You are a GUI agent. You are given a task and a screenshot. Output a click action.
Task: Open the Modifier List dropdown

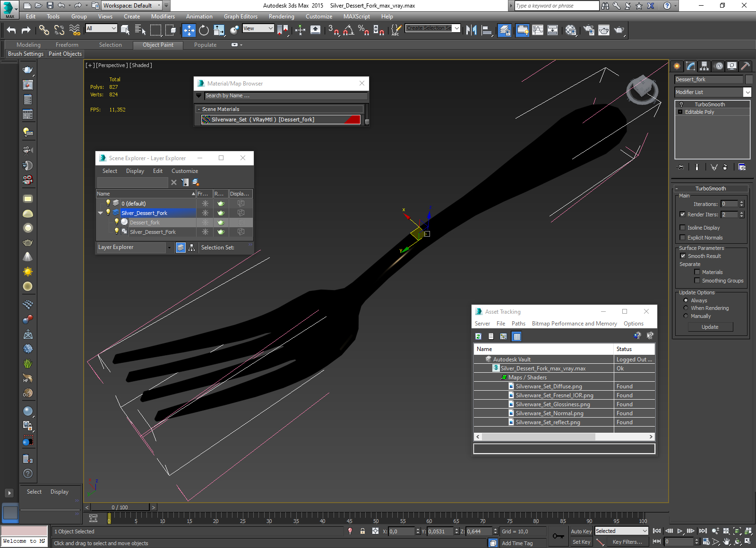[747, 92]
